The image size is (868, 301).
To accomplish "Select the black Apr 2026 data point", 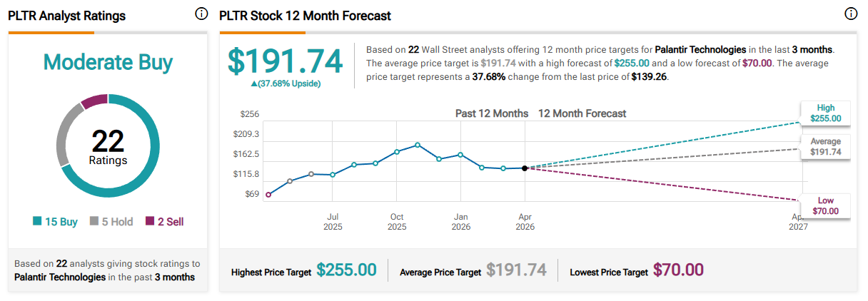I will [x=525, y=168].
